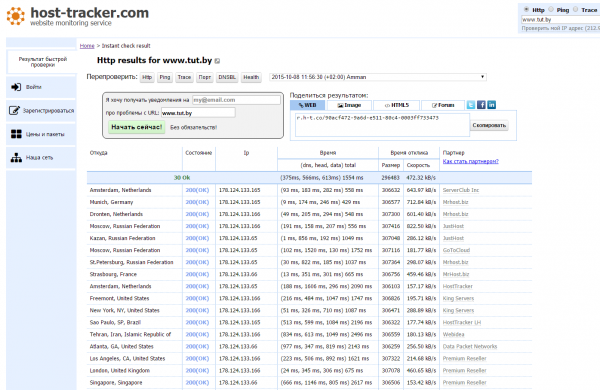Viewport: 600px width, 390px height.
Task: Open the GoToCloud partner link
Action: 456,250
